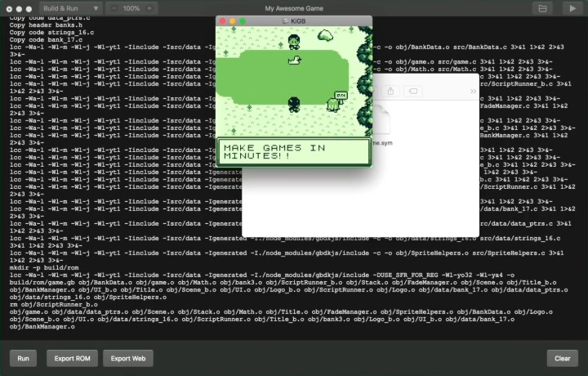Choose the Export Web option

[x=127, y=358]
